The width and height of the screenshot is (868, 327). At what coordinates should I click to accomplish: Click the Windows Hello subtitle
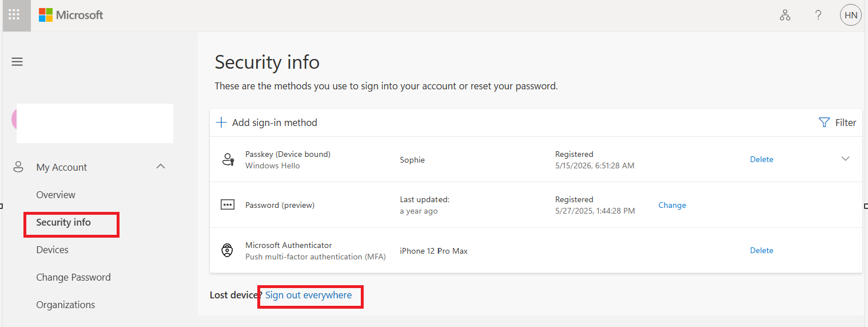[x=273, y=166]
